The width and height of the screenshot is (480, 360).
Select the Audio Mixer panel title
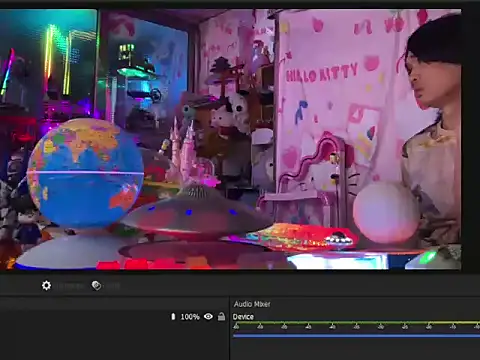tap(252, 304)
